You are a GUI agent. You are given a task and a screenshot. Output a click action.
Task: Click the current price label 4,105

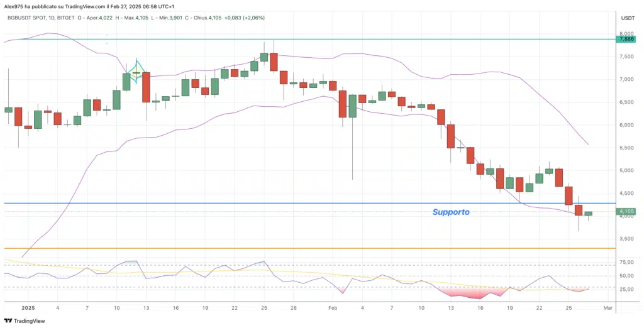point(626,212)
